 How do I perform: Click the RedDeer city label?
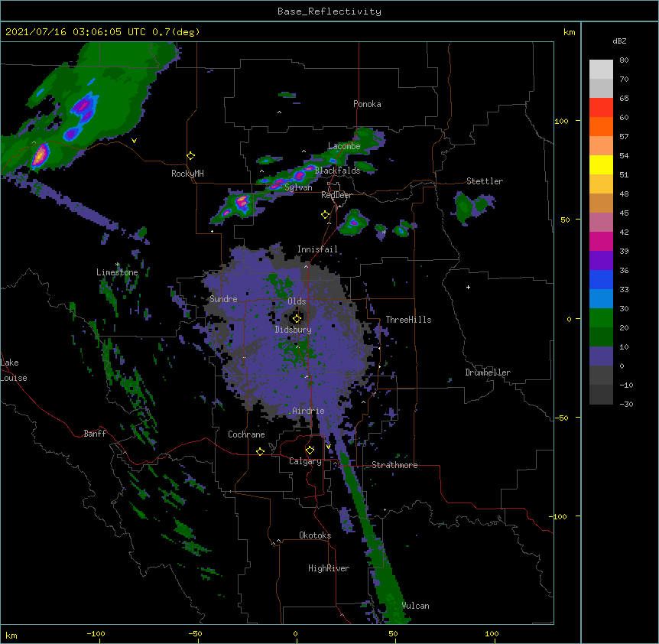tap(336, 195)
